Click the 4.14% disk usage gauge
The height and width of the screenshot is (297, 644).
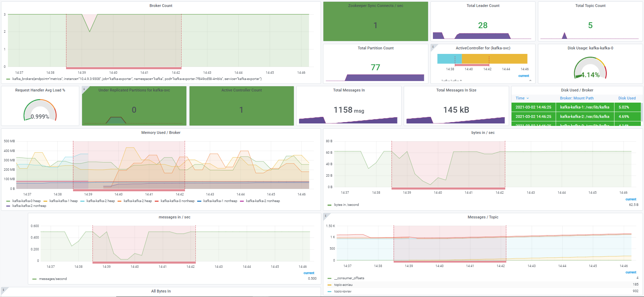[x=590, y=68]
